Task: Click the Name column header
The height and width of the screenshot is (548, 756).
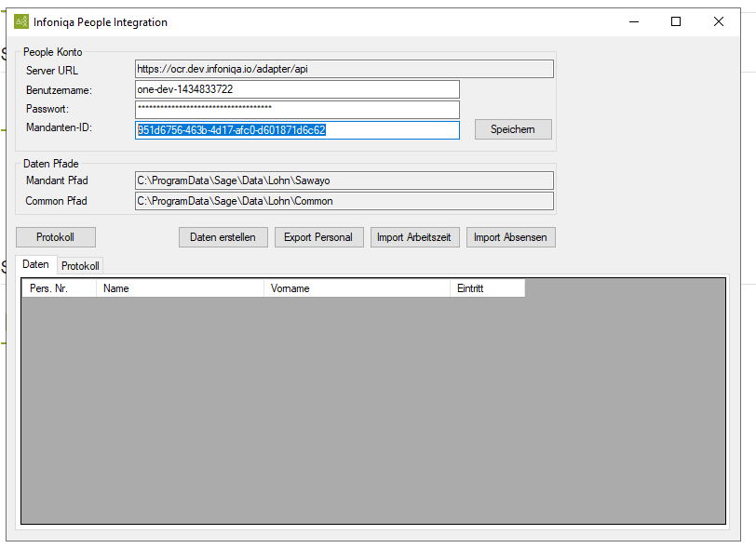Action: coord(180,288)
